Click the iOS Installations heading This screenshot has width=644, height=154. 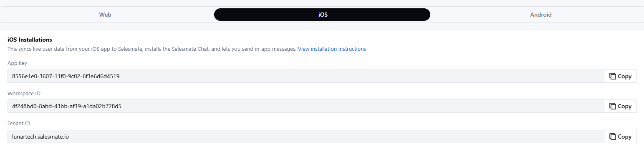click(30, 40)
